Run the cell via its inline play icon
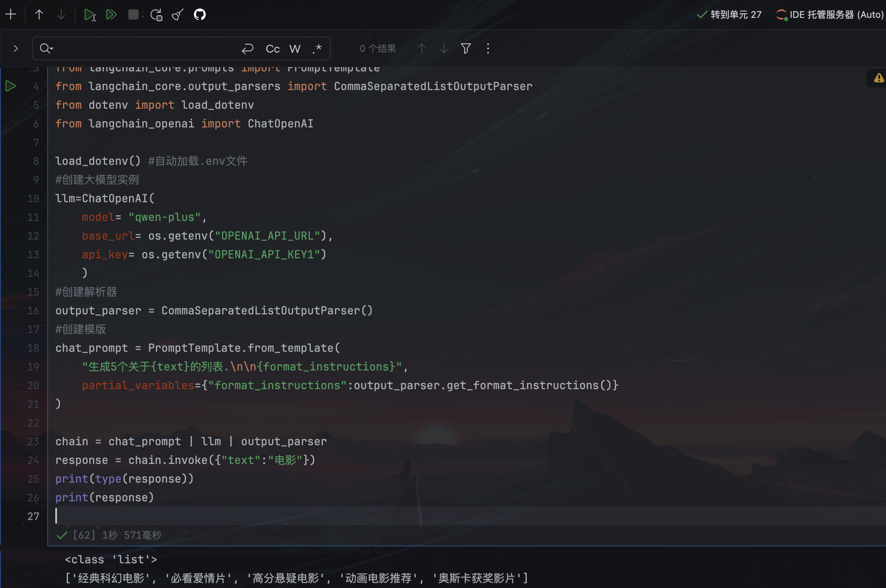 11,85
